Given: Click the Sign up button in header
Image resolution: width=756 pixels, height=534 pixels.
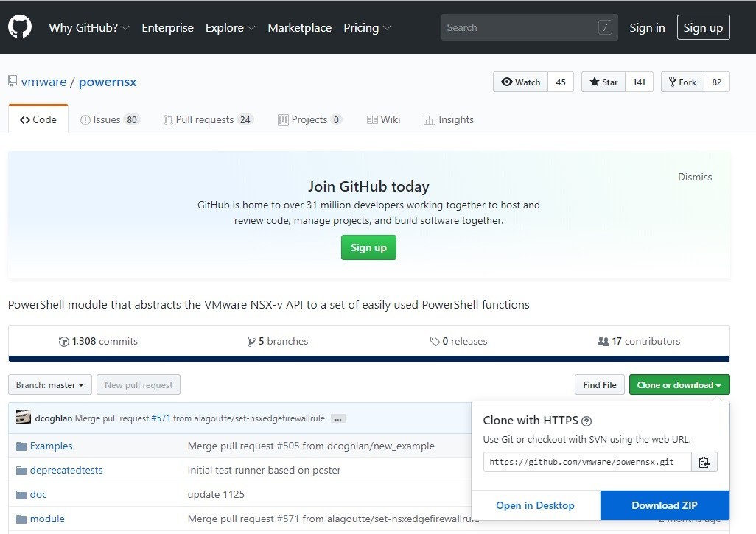Looking at the screenshot, I should coord(703,27).
